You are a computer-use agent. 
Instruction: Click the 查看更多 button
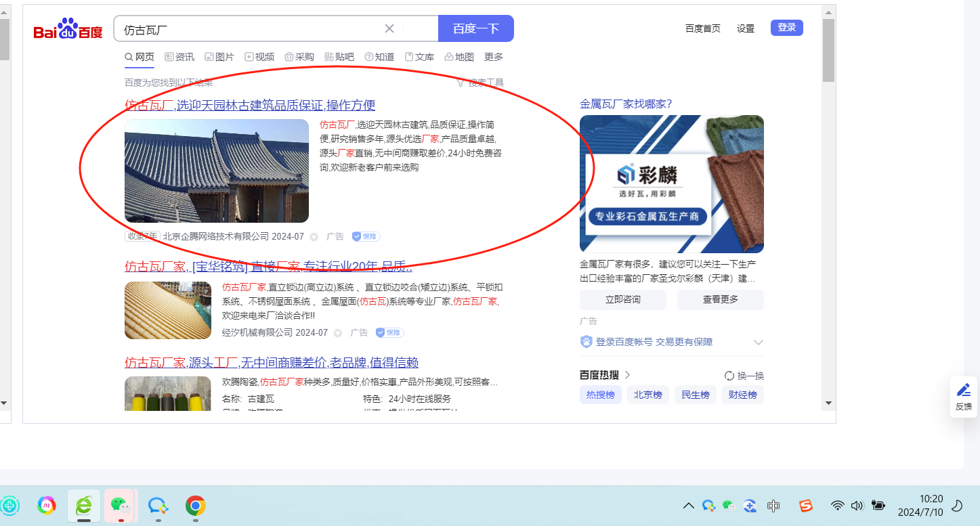pyautogui.click(x=721, y=299)
